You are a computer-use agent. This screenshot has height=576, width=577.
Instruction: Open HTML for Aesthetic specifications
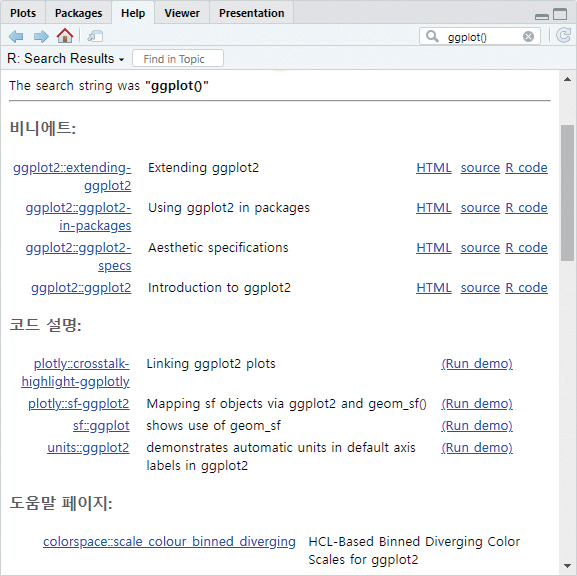434,248
